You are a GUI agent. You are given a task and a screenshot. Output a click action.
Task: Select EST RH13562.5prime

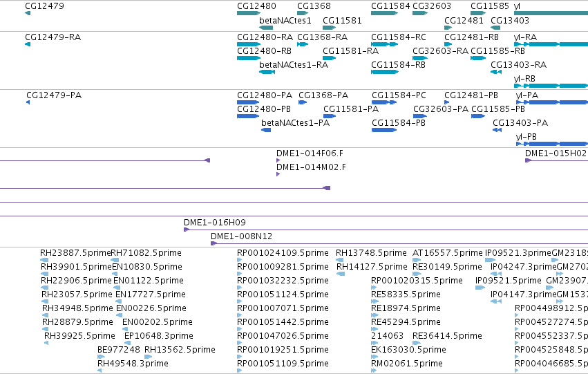click(180, 350)
